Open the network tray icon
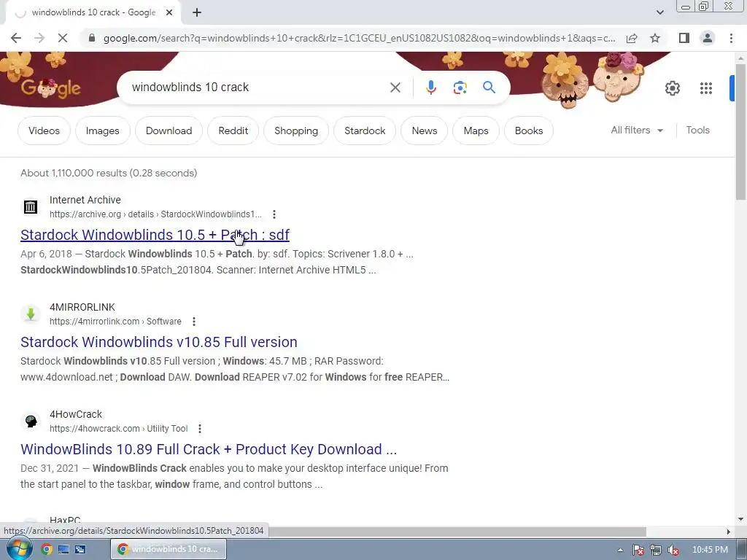747x560 pixels. click(656, 550)
